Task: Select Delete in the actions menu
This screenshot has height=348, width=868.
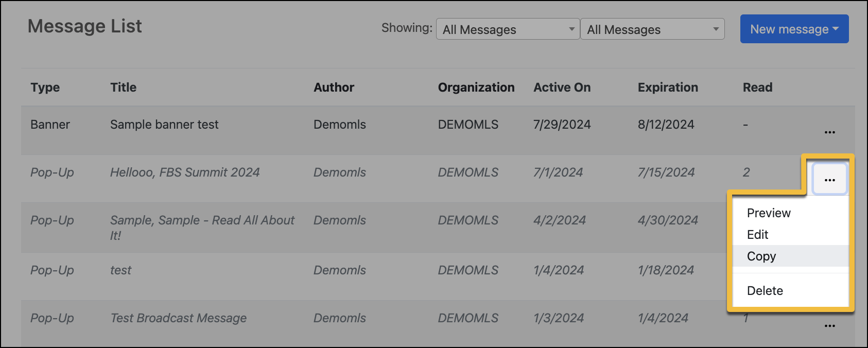Action: coord(790,291)
